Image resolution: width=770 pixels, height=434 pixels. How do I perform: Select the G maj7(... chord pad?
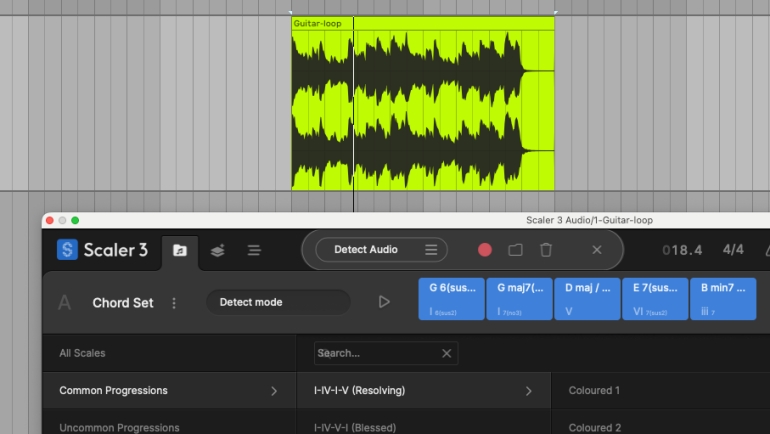(519, 299)
